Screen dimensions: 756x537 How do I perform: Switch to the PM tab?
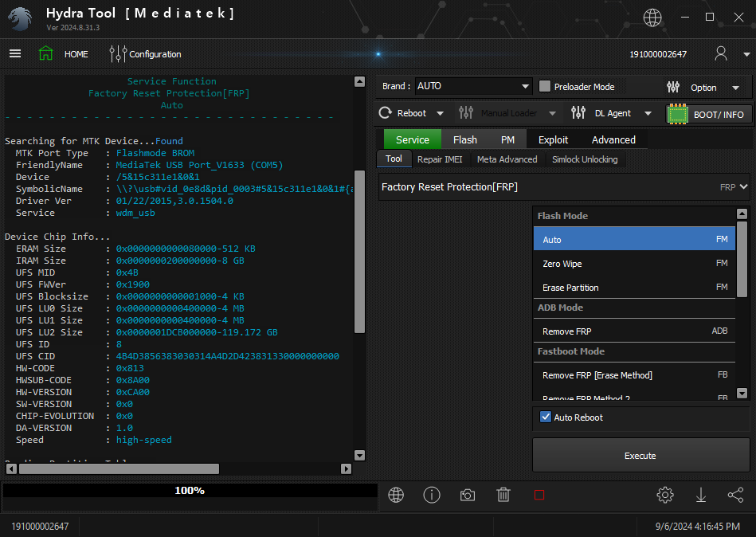point(507,139)
